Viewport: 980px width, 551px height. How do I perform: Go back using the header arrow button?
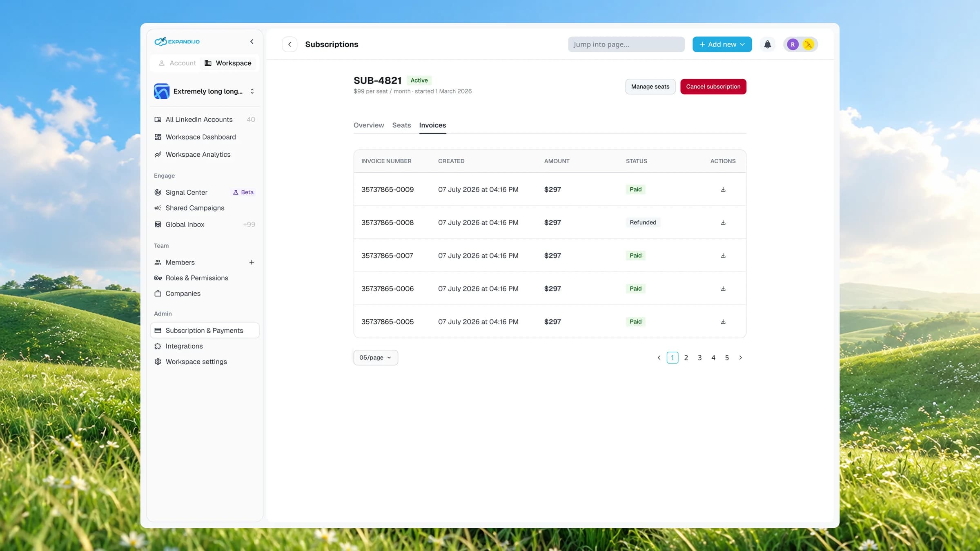click(290, 44)
